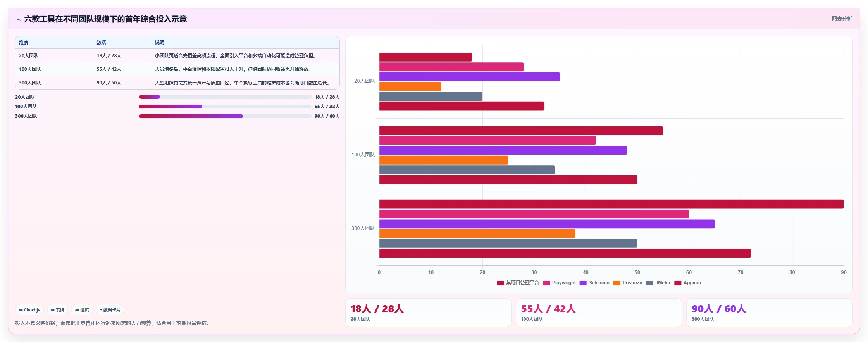Click the 100人团队 progress bar

(x=225, y=107)
